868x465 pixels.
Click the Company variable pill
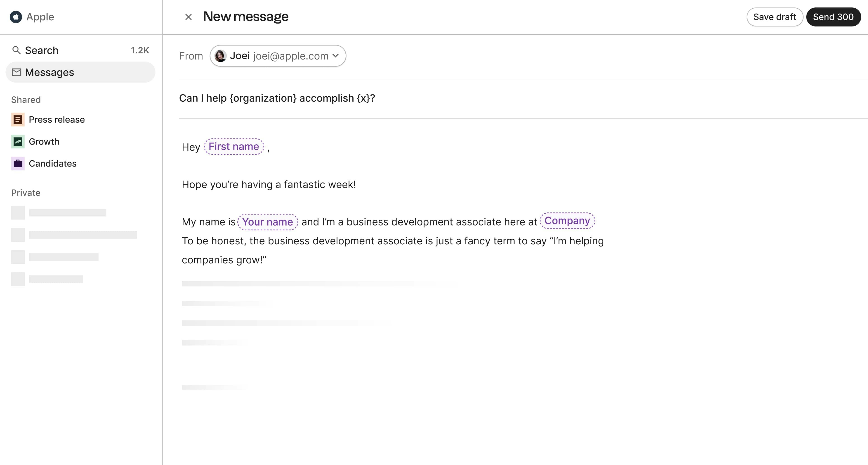pyautogui.click(x=567, y=221)
